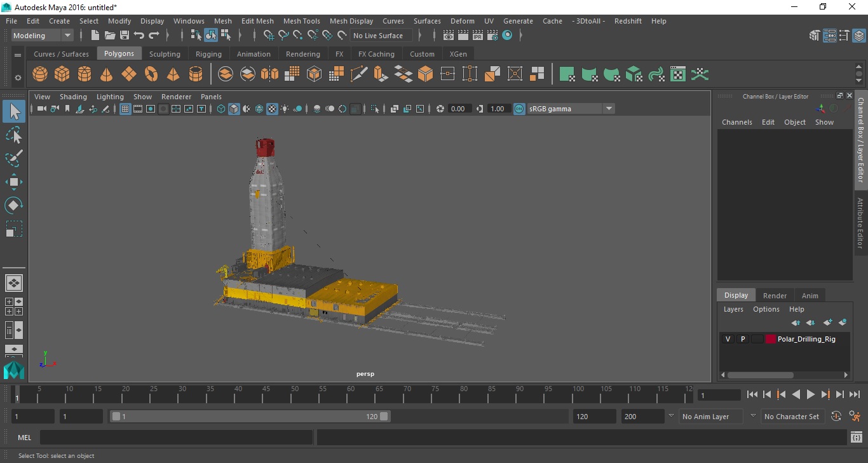Activate the Scale tool in toolbox

(x=14, y=228)
